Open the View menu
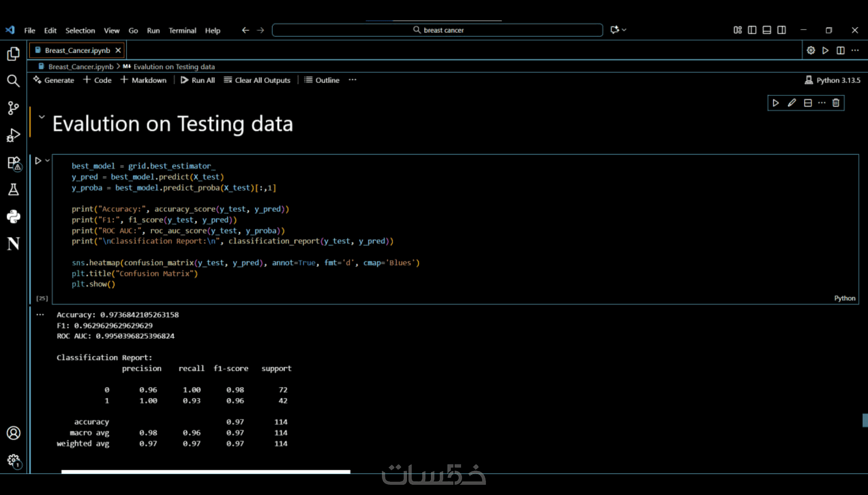The height and width of the screenshot is (495, 868). 112,30
